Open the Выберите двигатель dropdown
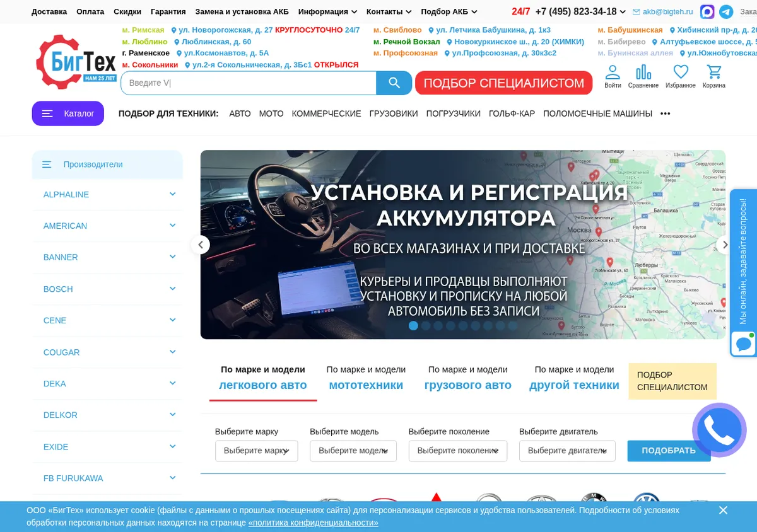 click(x=567, y=451)
